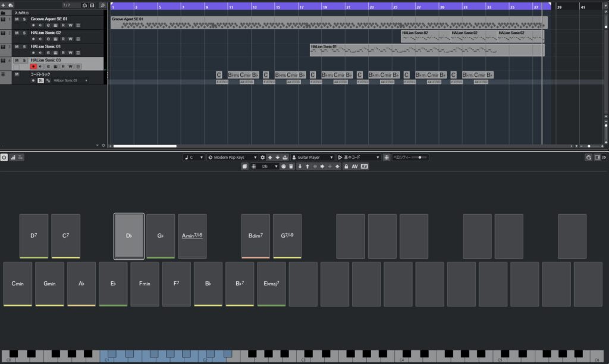Viewport: 609px width, 364px height.
Task: Mute the Groove Agent SE 01 track
Action: tap(17, 19)
